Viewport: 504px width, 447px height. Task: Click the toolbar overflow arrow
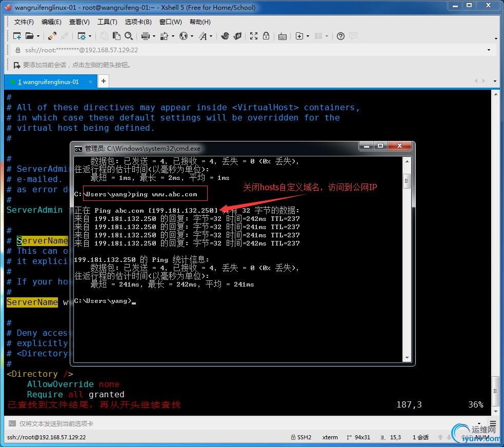pyautogui.click(x=496, y=38)
